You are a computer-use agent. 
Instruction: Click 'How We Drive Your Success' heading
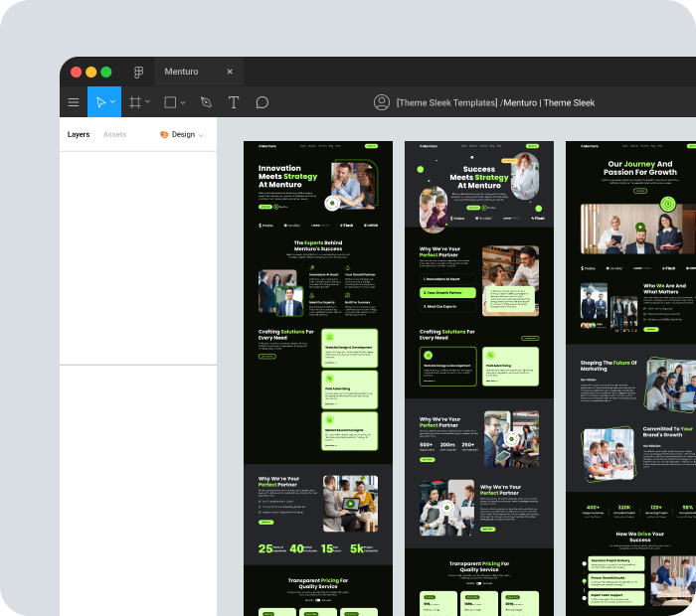coord(639,537)
